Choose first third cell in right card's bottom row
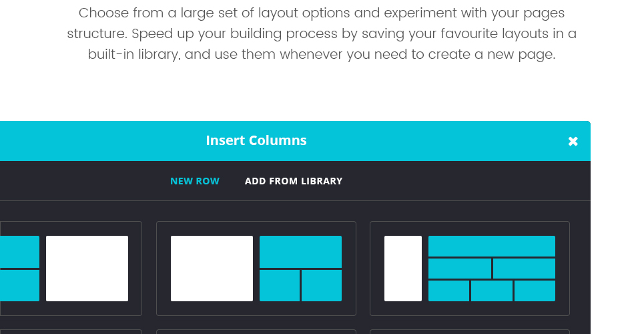 click(448, 291)
